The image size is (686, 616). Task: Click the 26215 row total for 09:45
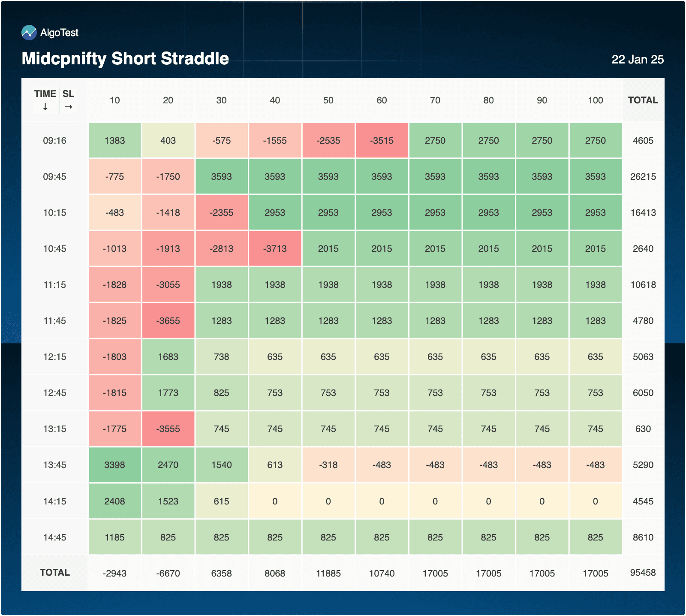click(643, 177)
